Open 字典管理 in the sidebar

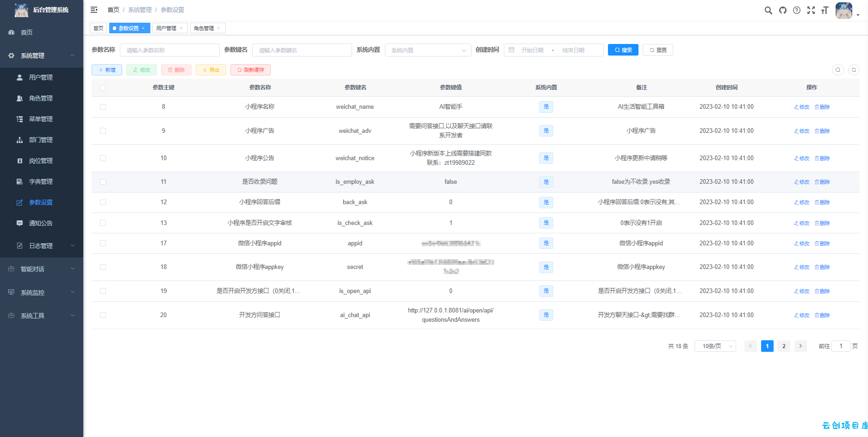[x=42, y=181]
